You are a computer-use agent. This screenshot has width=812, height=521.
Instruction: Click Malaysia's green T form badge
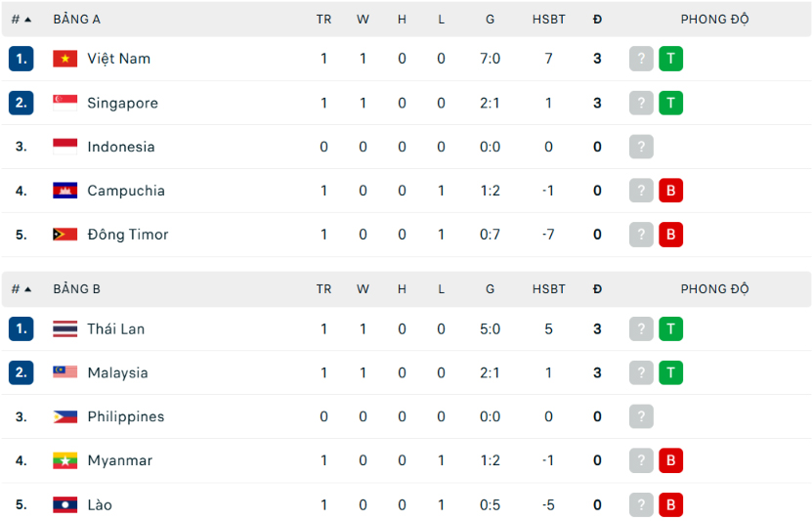coord(670,372)
